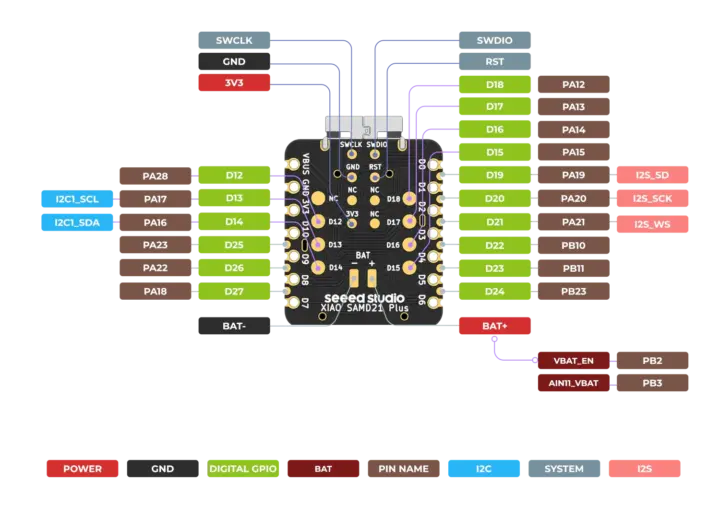720x505 pixels.
Task: Select the brown PA13 pin name
Action: pos(574,107)
